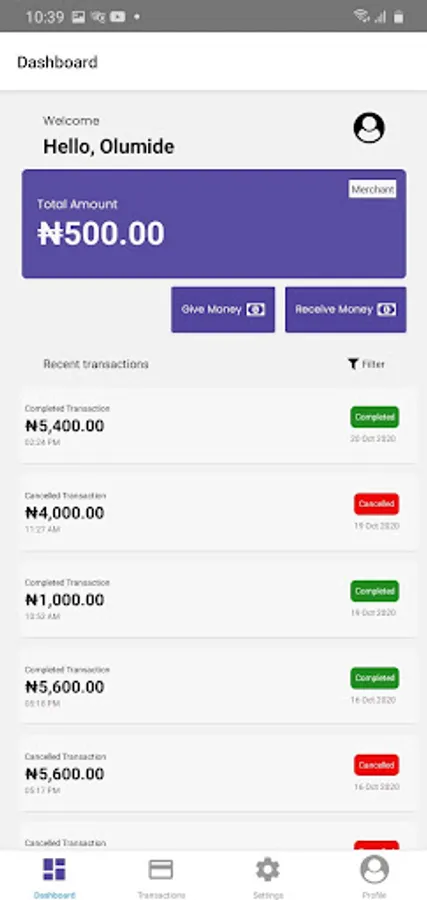Image resolution: width=427 pixels, height=900 pixels.
Task: Open the Dashboard tab icon in bottom bar
Action: coord(55,869)
